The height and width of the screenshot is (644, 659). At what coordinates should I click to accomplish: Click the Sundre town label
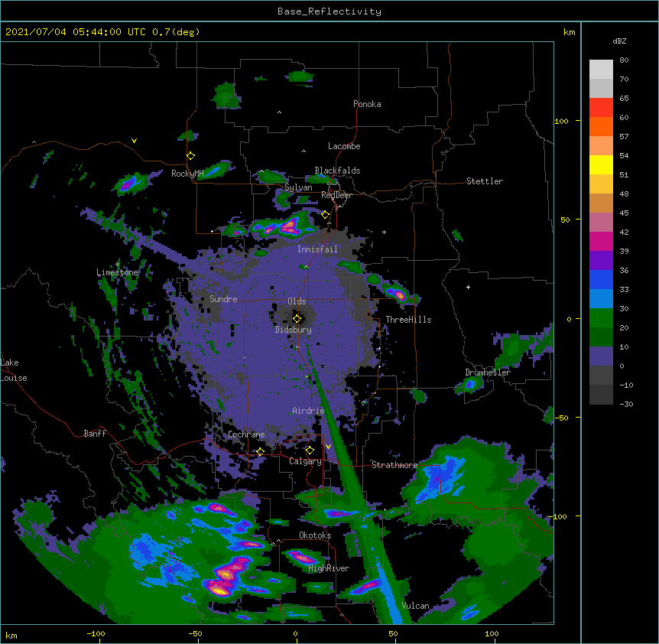tap(223, 299)
